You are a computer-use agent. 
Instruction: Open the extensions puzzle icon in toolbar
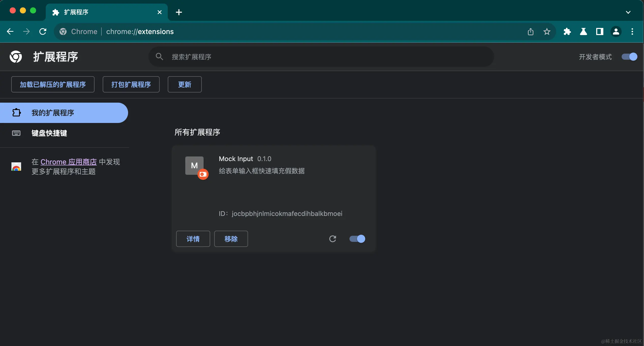pos(567,32)
